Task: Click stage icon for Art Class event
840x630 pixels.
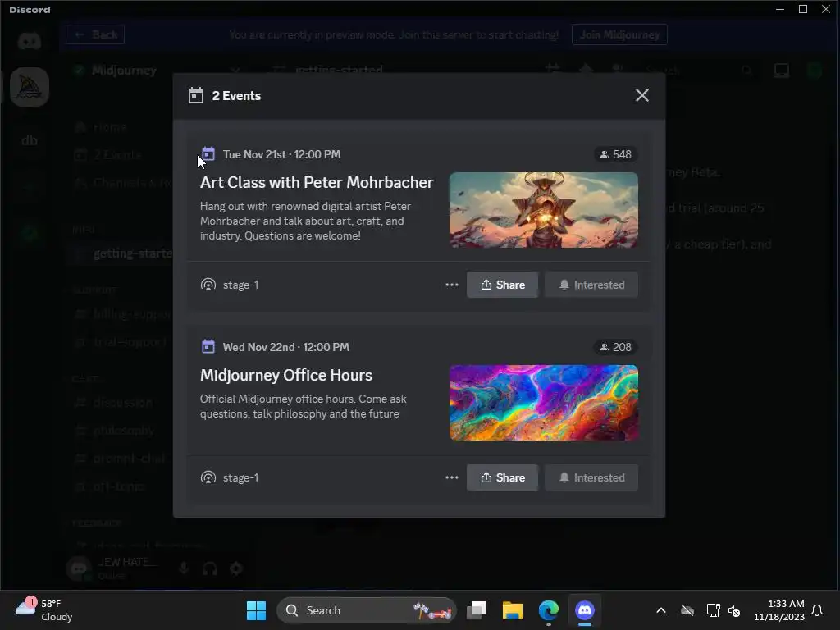Action: (x=208, y=285)
